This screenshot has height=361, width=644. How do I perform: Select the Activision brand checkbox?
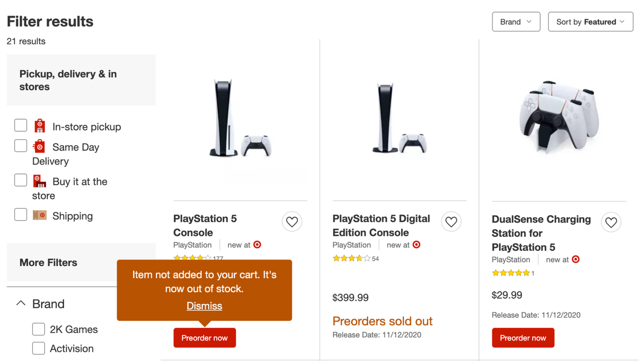pyautogui.click(x=39, y=348)
